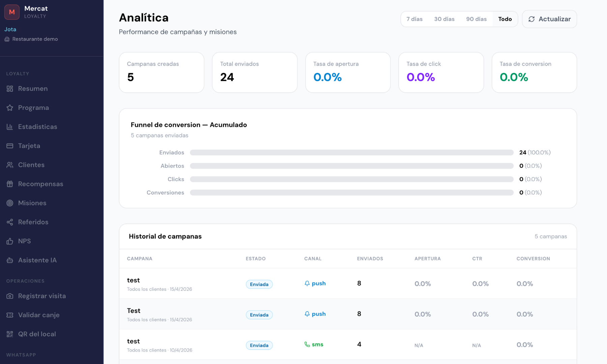Click the Recompensas gift icon

10,184
